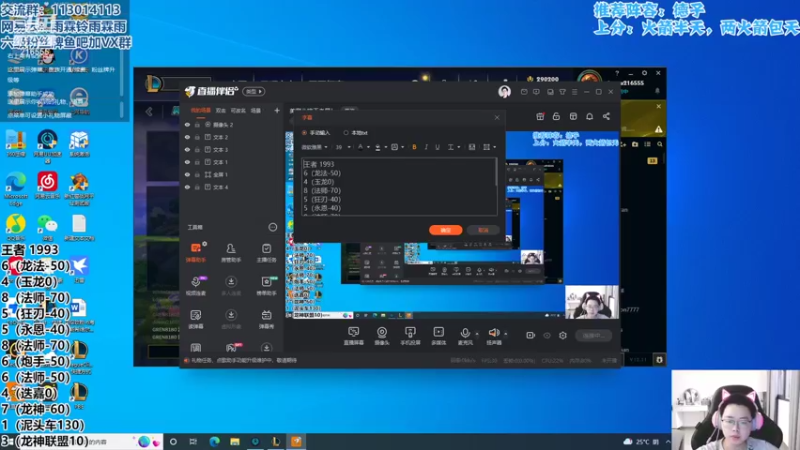
Task: Open Microsoft Edge from the taskbar
Action: point(214,441)
